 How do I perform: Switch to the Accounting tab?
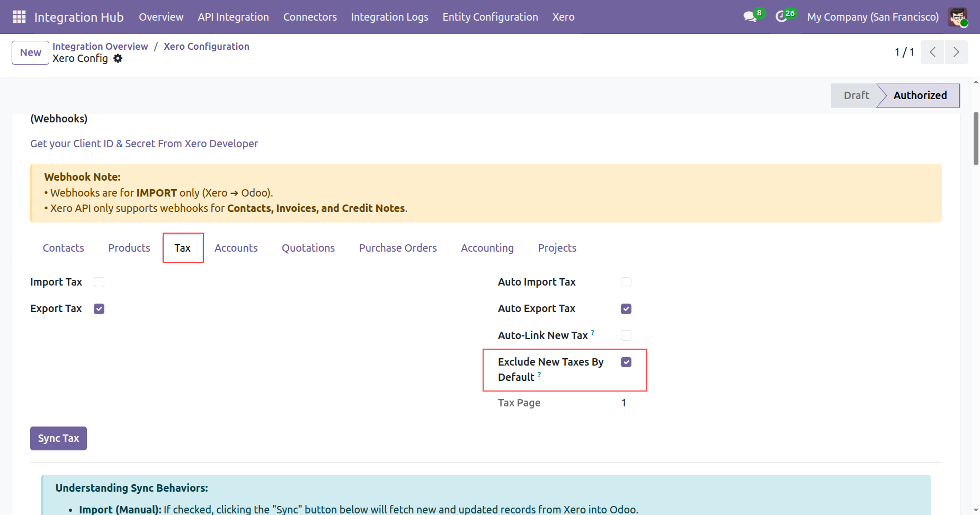click(487, 248)
